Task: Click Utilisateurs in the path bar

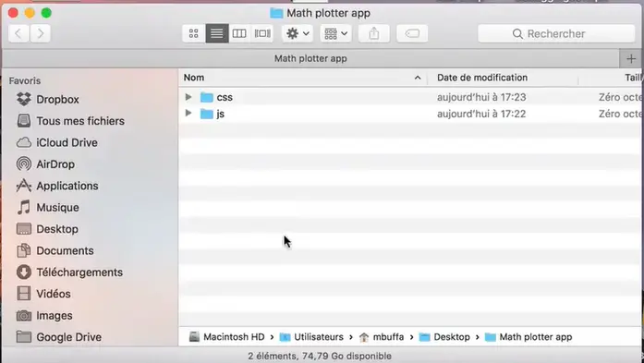Action: pos(311,337)
